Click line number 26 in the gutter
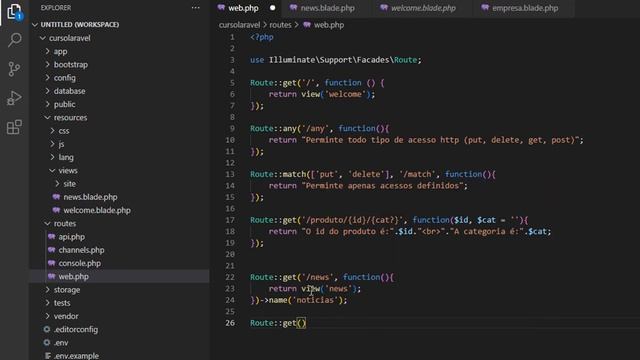Screen dimensions: 640x360 230,323
